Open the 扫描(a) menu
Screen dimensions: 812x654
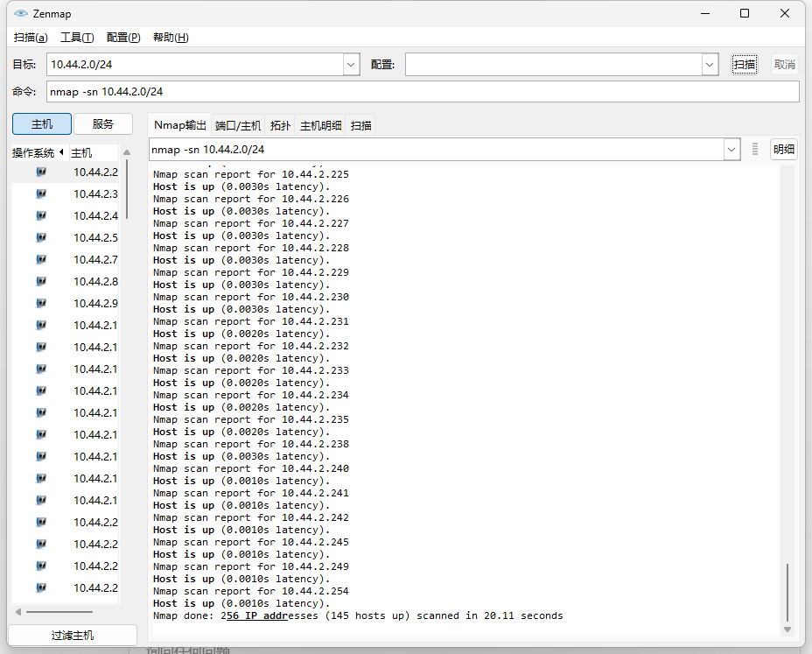tap(31, 38)
